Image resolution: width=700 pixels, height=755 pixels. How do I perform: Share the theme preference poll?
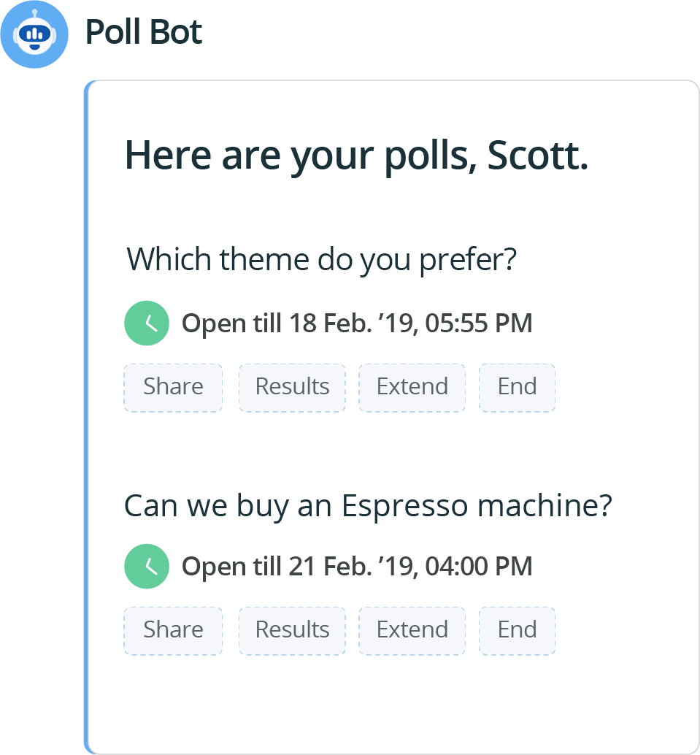point(173,387)
